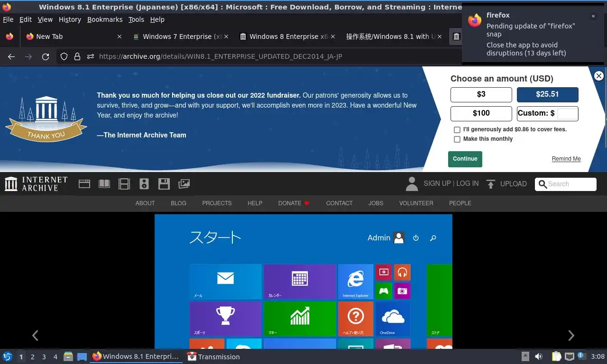Switch to the 操作系统/Windows 8.1 tab
This screenshot has width=607, height=364.
pyautogui.click(x=394, y=36)
